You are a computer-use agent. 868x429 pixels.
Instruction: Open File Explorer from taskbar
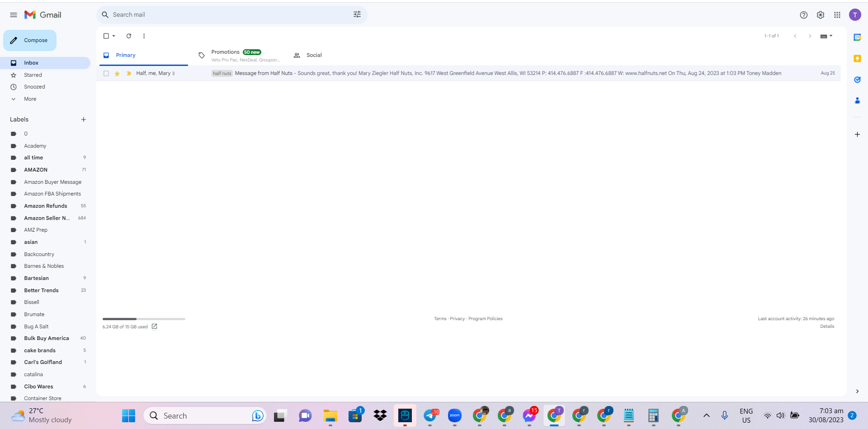click(x=330, y=416)
